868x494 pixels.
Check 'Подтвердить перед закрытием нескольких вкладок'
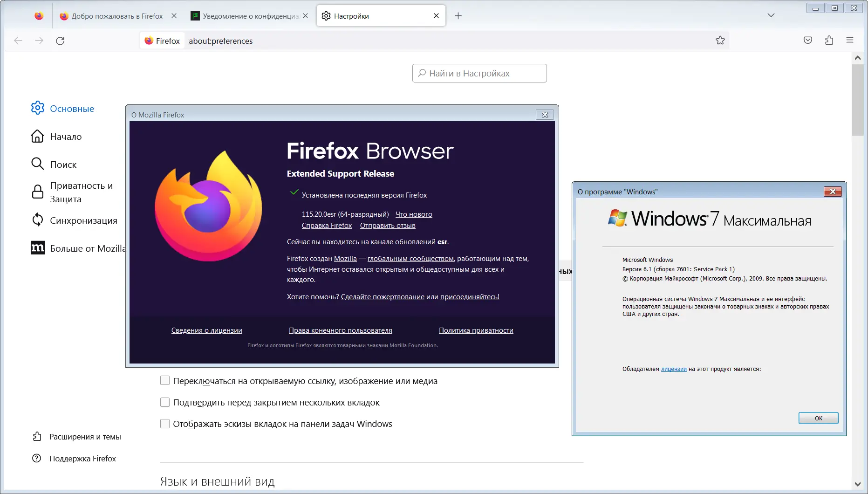(x=165, y=402)
